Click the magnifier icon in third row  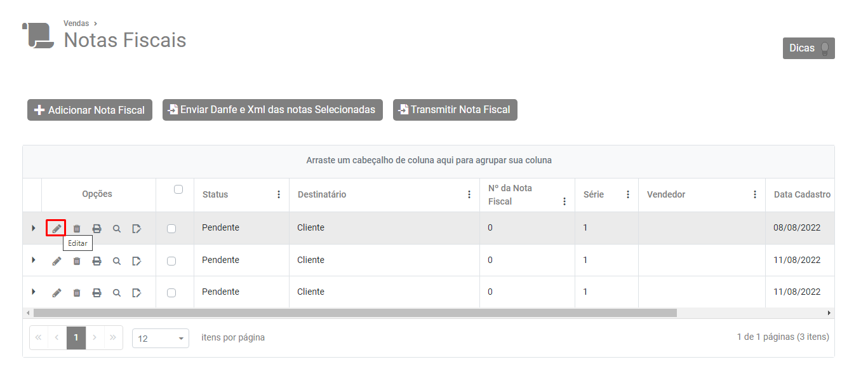117,292
